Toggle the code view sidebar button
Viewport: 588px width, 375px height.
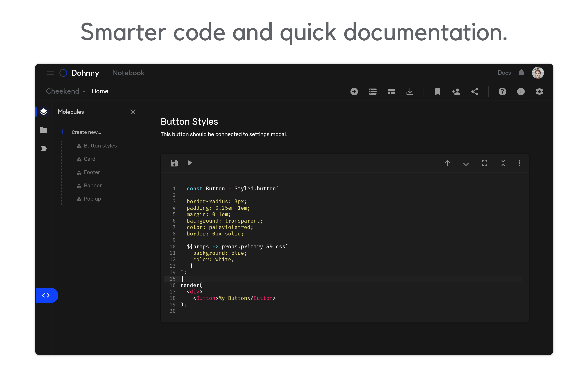tap(46, 295)
